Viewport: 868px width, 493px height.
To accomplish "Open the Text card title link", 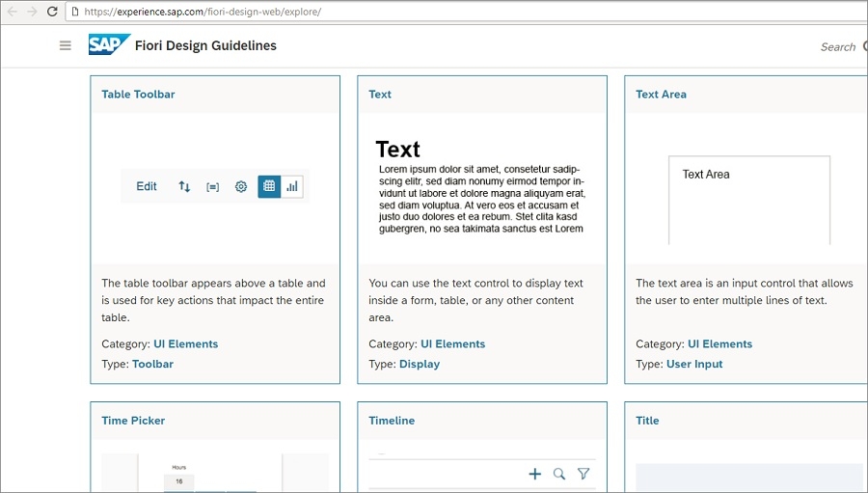I will coord(380,95).
